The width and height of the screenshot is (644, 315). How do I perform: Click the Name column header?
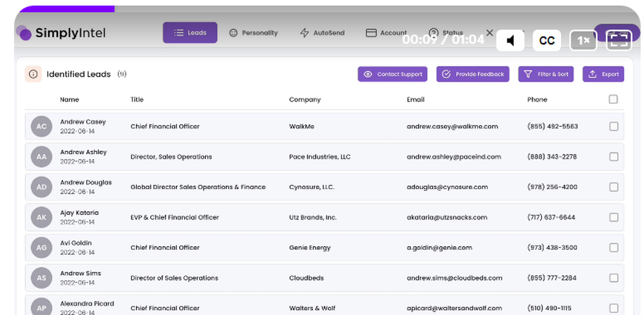70,99
